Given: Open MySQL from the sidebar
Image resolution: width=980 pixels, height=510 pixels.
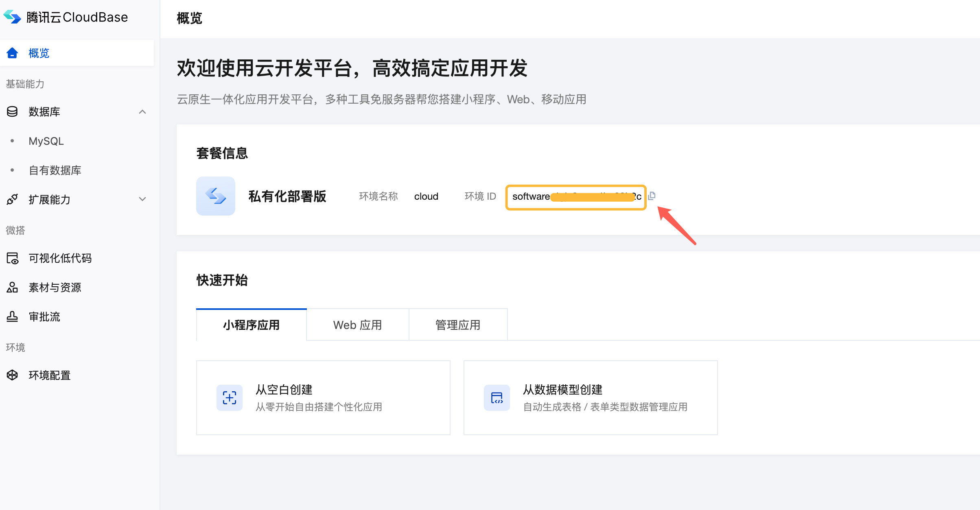Looking at the screenshot, I should pyautogui.click(x=46, y=141).
